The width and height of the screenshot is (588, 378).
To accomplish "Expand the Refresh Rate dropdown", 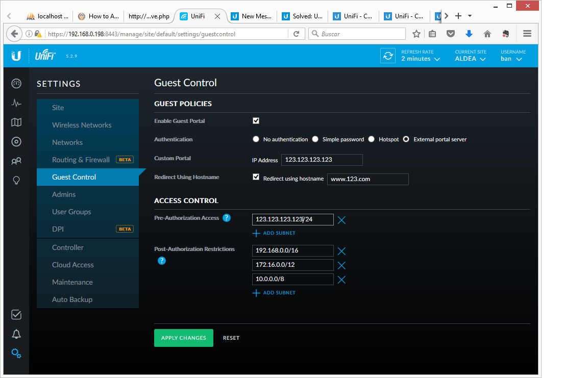I will (420, 59).
